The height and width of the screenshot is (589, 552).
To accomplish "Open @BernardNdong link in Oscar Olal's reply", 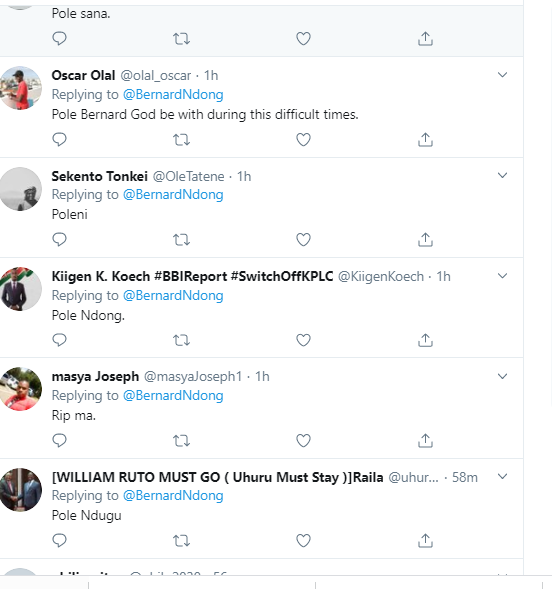I will [173, 95].
